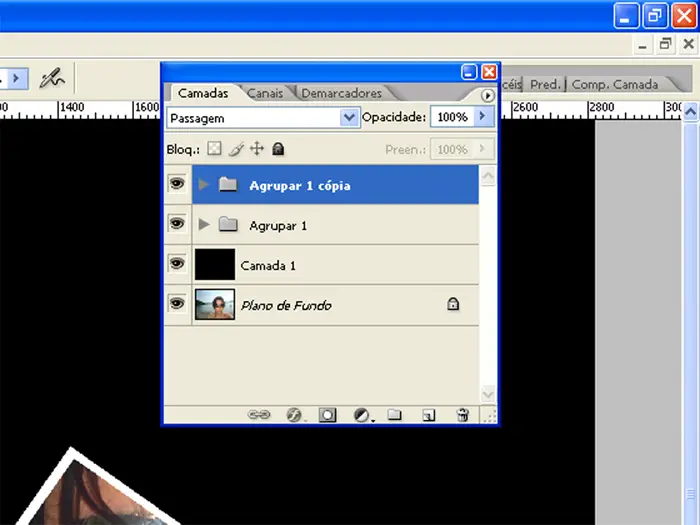Toggle the lock all padlock icon

(x=278, y=149)
